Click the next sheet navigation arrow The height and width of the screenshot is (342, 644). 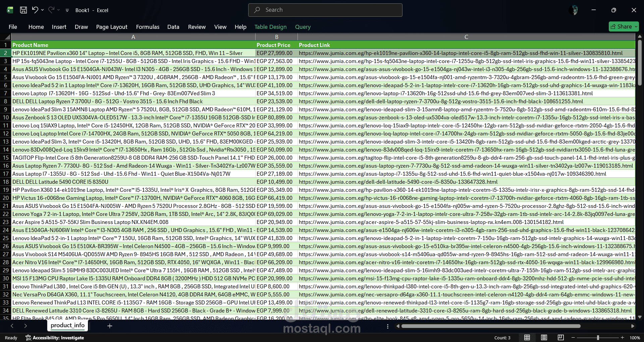pos(25,326)
